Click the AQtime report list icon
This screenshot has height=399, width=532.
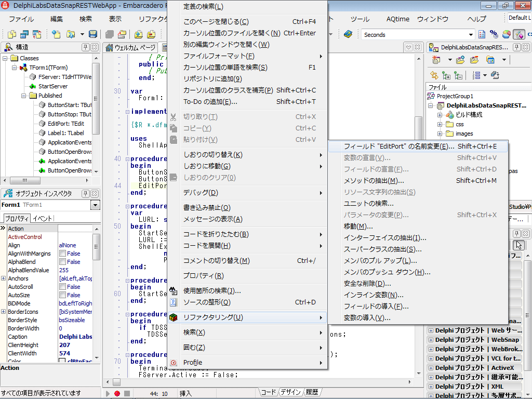(x=482, y=34)
